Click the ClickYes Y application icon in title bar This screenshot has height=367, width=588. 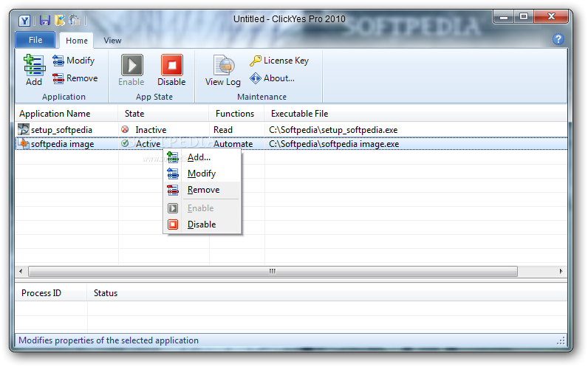[x=24, y=20]
